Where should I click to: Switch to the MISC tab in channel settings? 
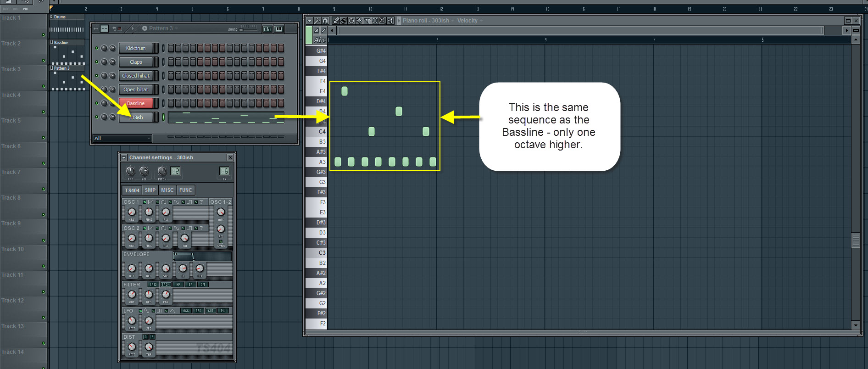click(167, 190)
